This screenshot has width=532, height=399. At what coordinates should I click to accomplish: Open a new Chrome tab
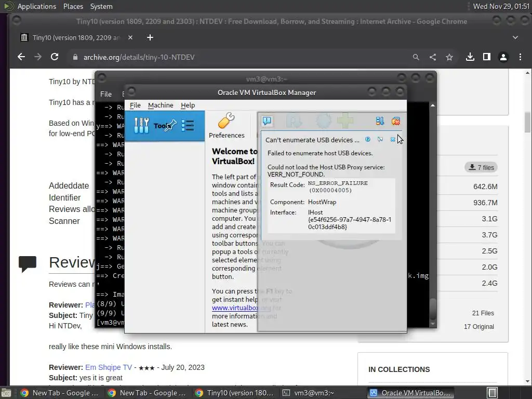(150, 37)
